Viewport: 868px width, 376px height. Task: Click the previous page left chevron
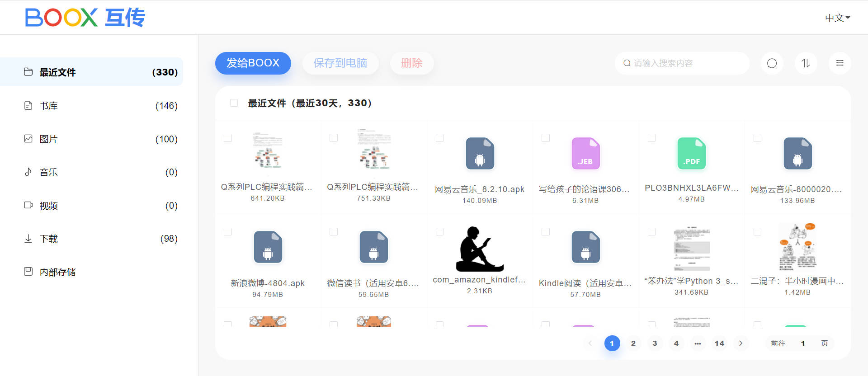click(590, 343)
